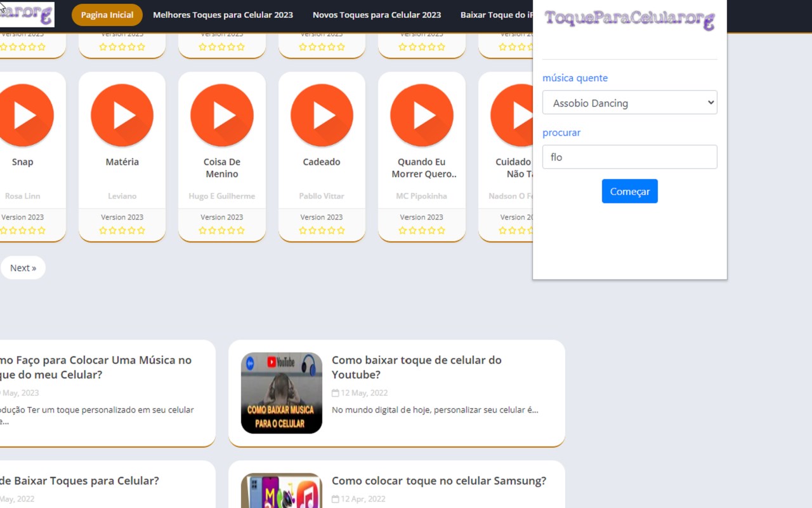This screenshot has width=812, height=508.
Task: Open article Como colocar toque no celular Samsung?
Action: (439, 481)
